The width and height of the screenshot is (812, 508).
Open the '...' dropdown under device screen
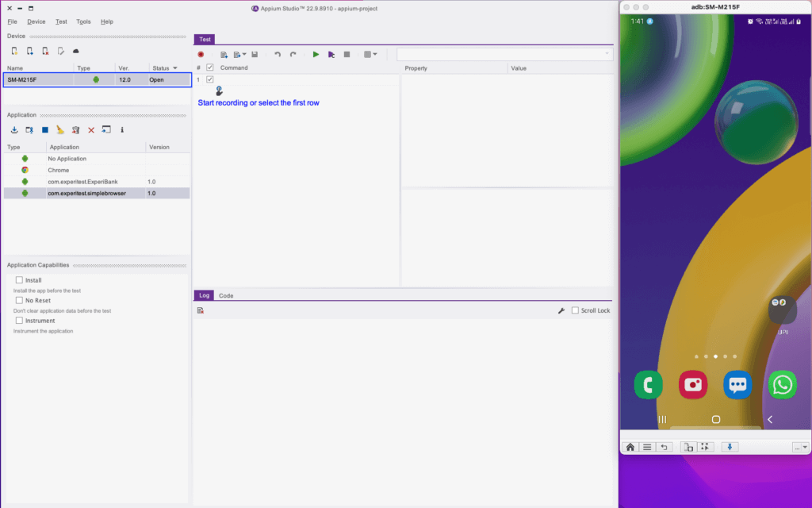click(x=799, y=447)
